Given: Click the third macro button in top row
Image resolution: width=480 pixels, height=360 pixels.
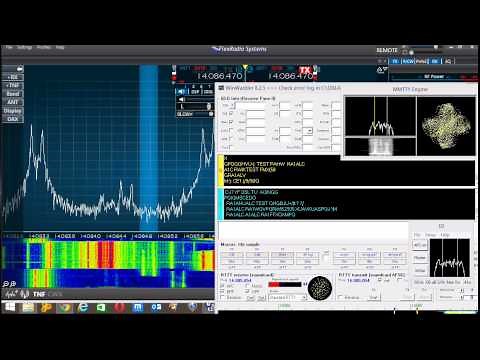Looking at the screenshot, I should click(283, 255).
